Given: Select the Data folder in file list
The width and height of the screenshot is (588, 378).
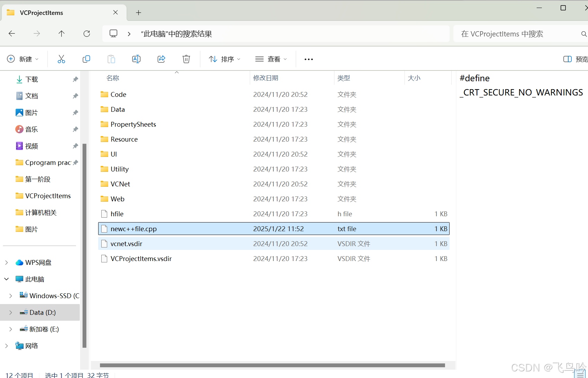Looking at the screenshot, I should tap(274, 109).
